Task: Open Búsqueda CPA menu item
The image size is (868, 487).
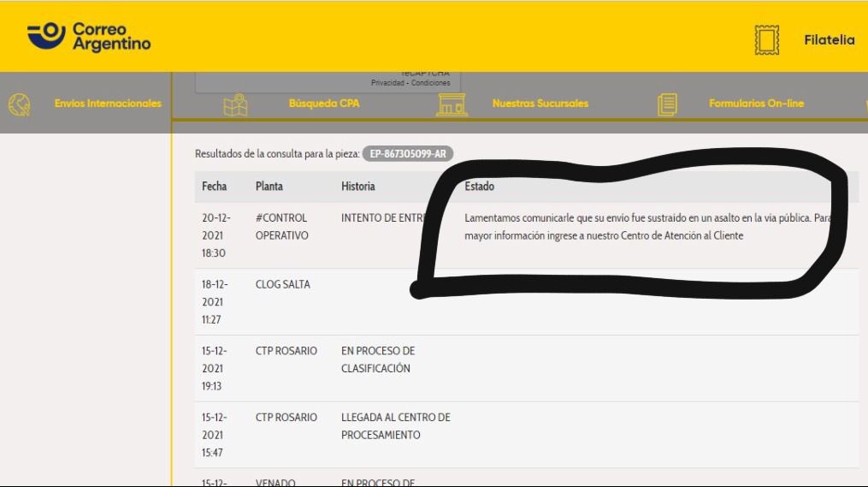Action: (x=324, y=103)
